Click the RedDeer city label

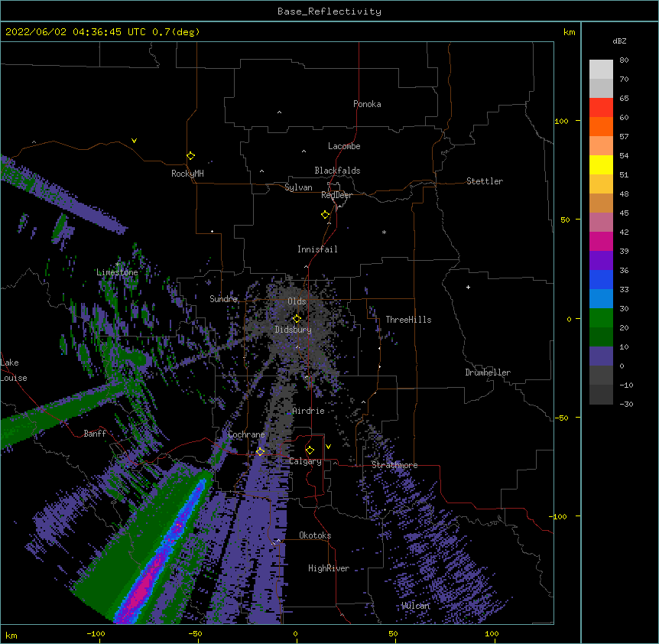[x=336, y=195]
